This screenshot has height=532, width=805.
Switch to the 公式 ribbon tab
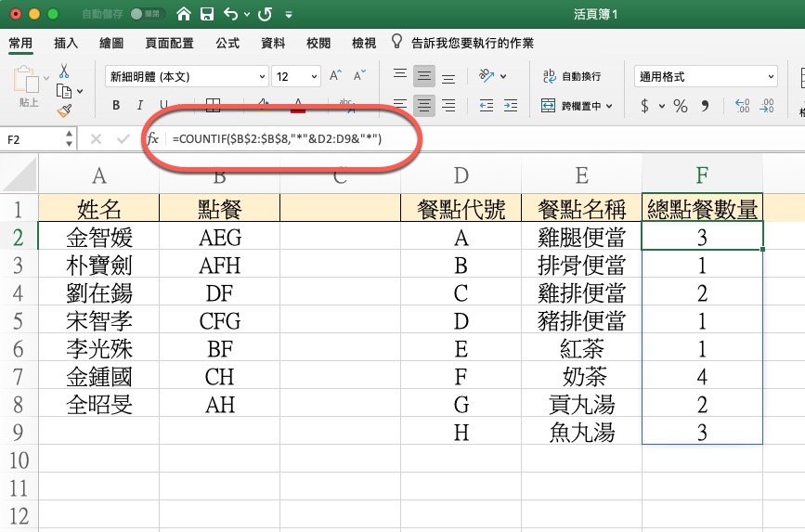coord(227,44)
